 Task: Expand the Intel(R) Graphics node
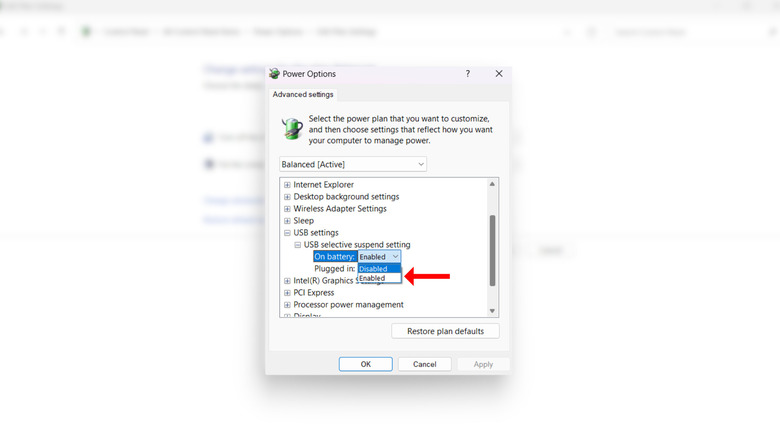click(287, 281)
